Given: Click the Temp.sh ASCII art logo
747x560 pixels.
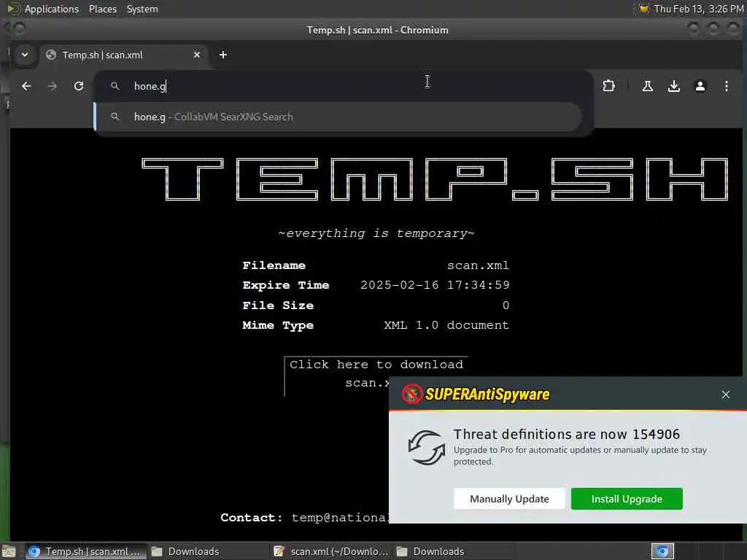Looking at the screenshot, I should pos(435,179).
